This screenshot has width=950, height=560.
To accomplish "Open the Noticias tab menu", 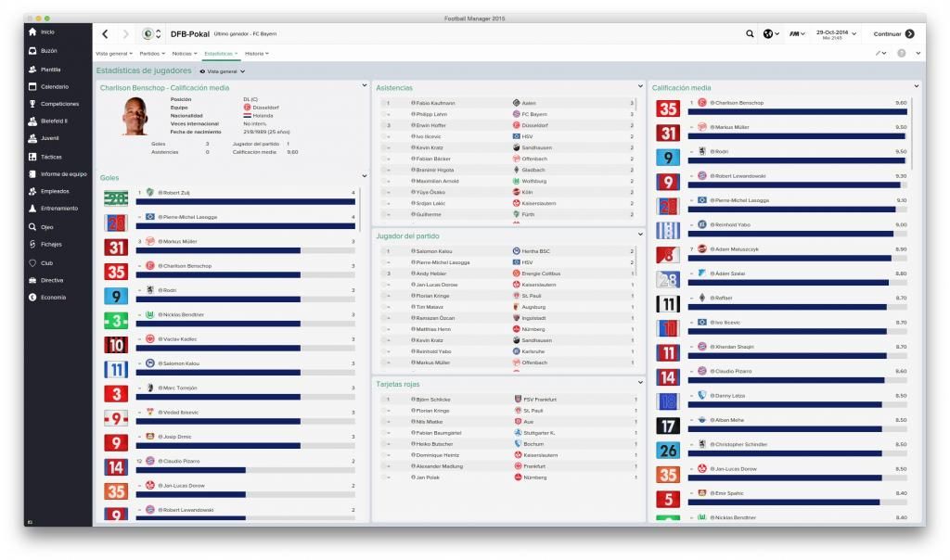I will click(185, 54).
